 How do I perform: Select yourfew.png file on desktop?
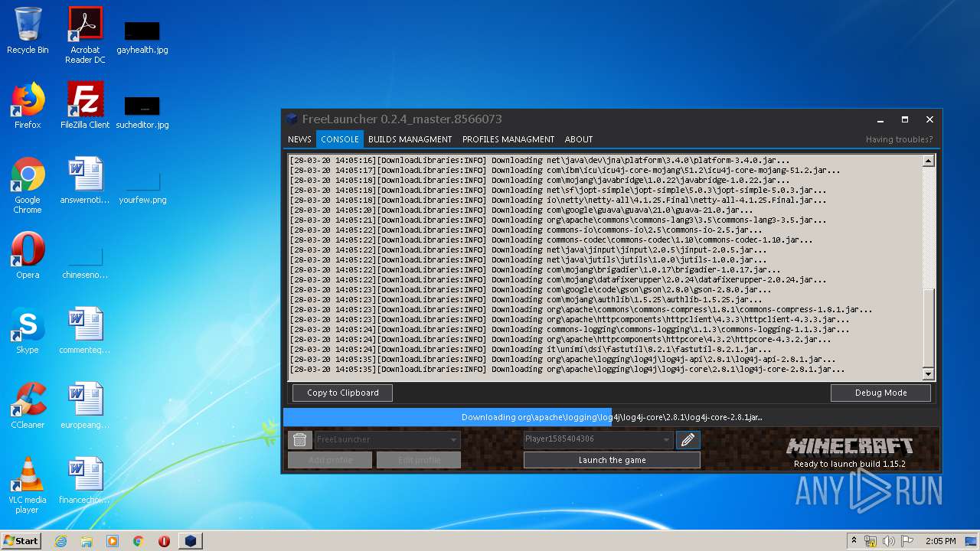(x=142, y=187)
